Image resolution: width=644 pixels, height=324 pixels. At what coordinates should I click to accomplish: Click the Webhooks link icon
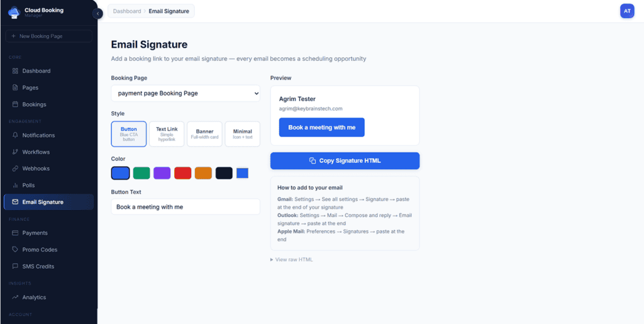15,169
